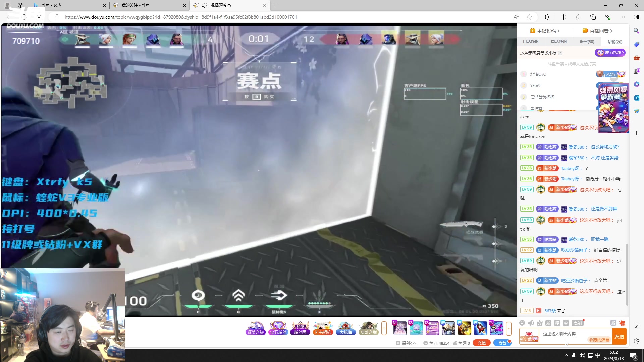Expand the rightmost gift row arrow

(509, 327)
